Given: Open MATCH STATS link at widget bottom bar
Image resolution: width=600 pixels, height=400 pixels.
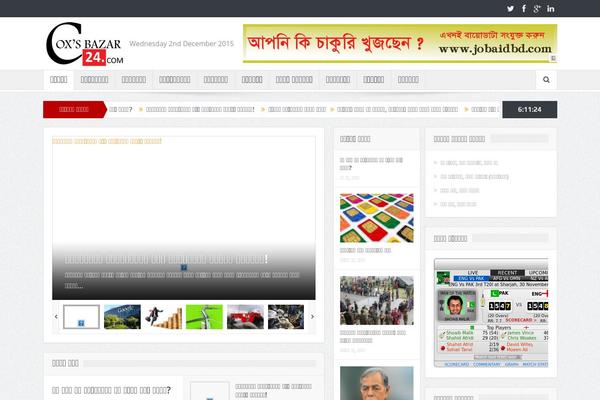Looking at the screenshot, I should [x=535, y=364].
